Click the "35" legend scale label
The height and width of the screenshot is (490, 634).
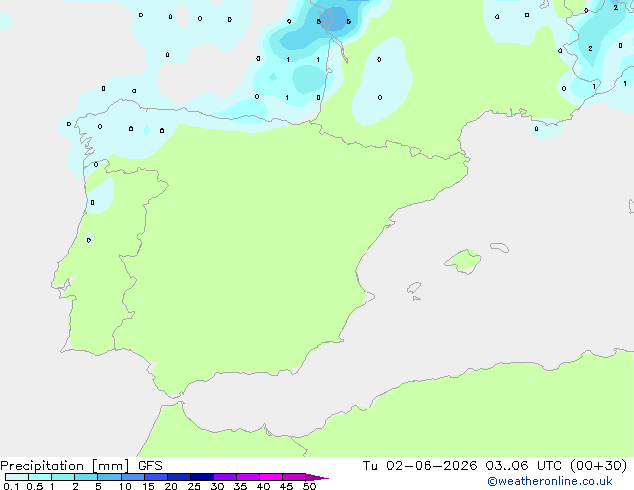tap(240, 486)
